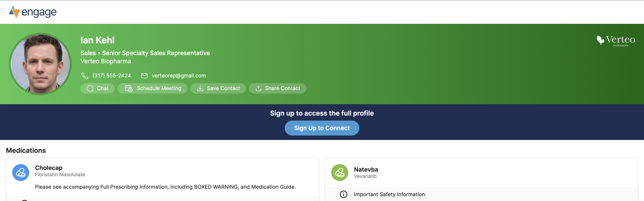The width and height of the screenshot is (644, 201).
Task: Open Chat with Ian Kehl
Action: (97, 88)
